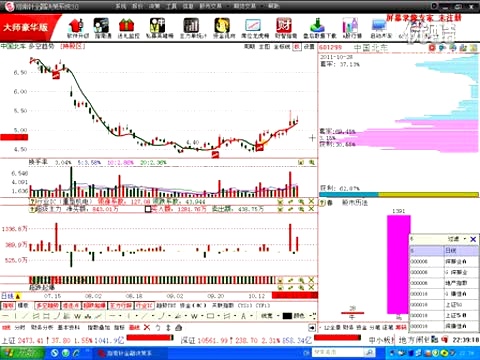This screenshot has height=360, width=480.
Task: Expand the line width dropdown arrow
Action: [278, 316]
